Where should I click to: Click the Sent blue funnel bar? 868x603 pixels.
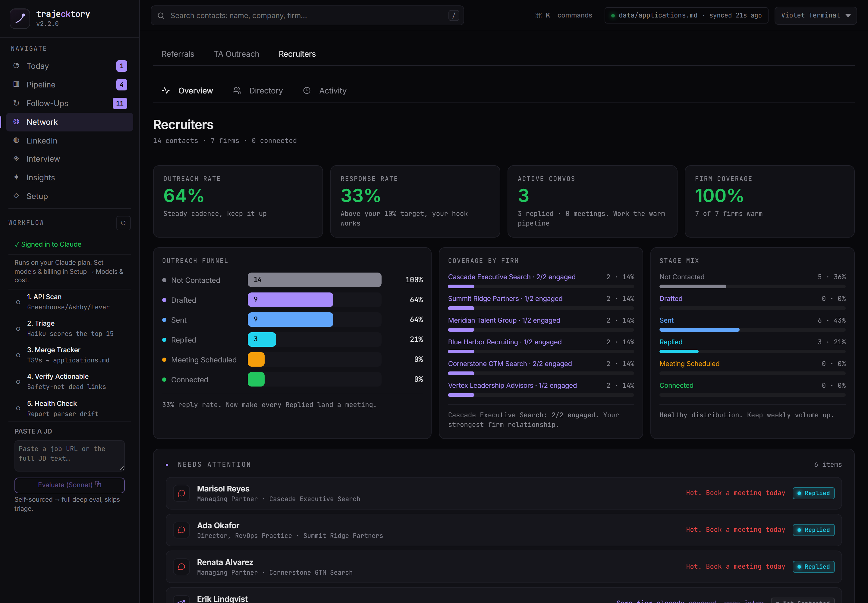tap(291, 320)
